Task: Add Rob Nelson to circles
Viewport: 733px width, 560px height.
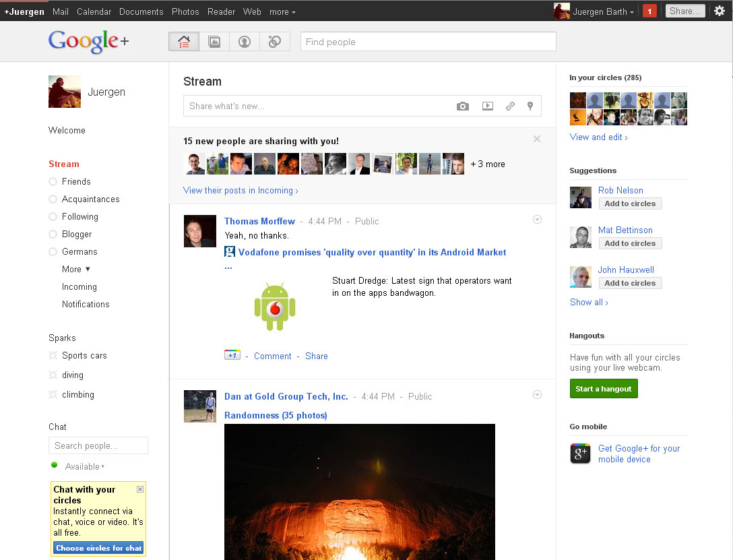Action: point(630,204)
